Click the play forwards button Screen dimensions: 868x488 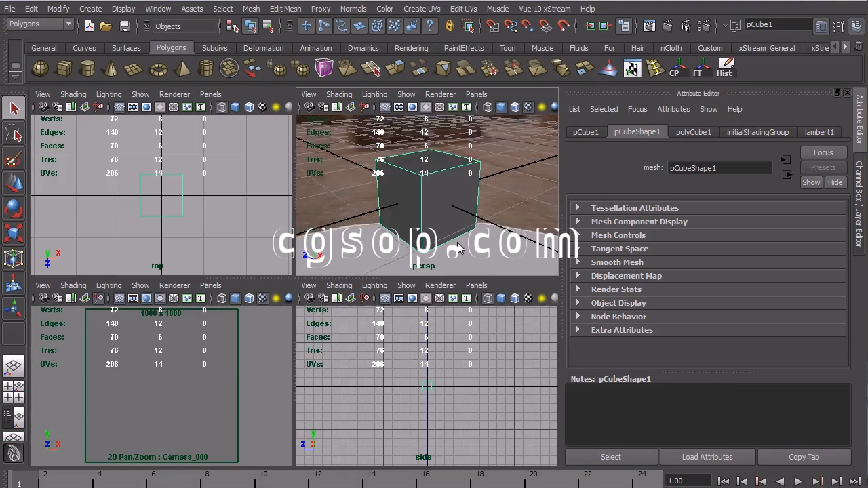point(798,481)
